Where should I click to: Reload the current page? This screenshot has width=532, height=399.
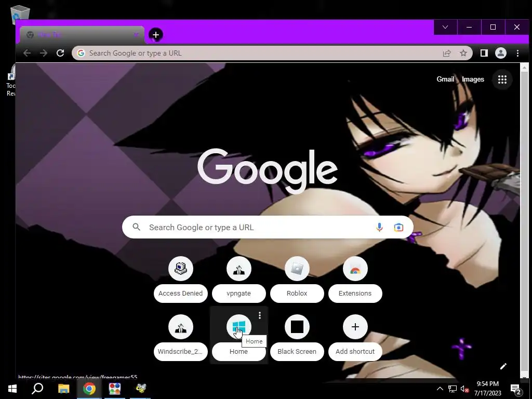[60, 53]
